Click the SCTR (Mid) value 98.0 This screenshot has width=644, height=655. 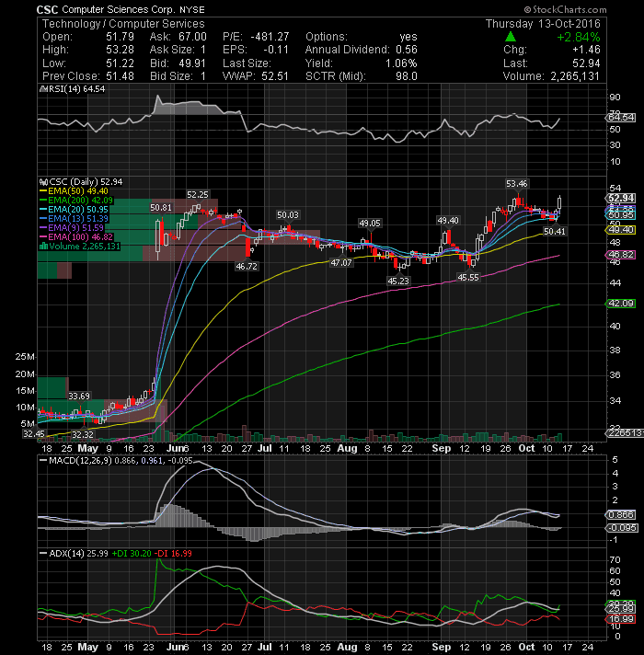407,76
